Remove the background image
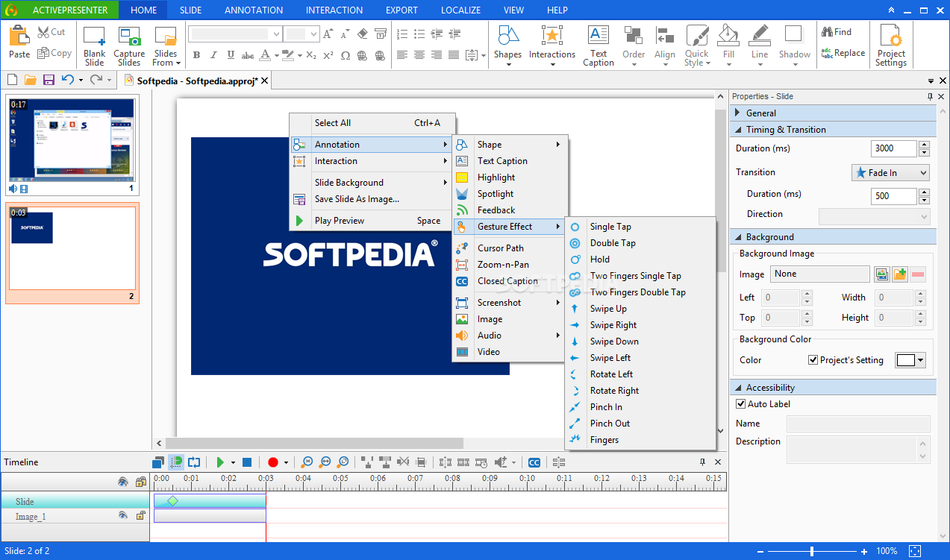The height and width of the screenshot is (560, 950). click(918, 274)
